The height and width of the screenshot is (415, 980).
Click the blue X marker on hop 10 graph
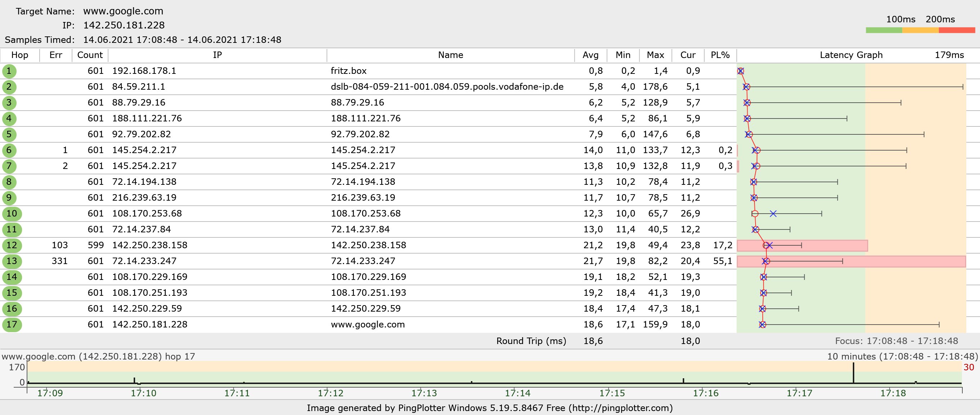(773, 214)
